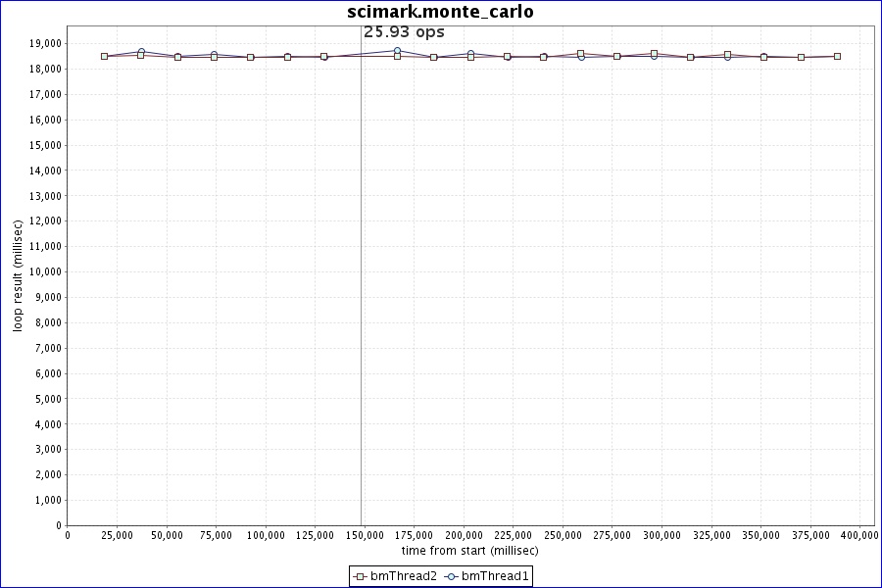Click the bmThread2 square legend marker
The height and width of the screenshot is (588, 882).
click(359, 576)
